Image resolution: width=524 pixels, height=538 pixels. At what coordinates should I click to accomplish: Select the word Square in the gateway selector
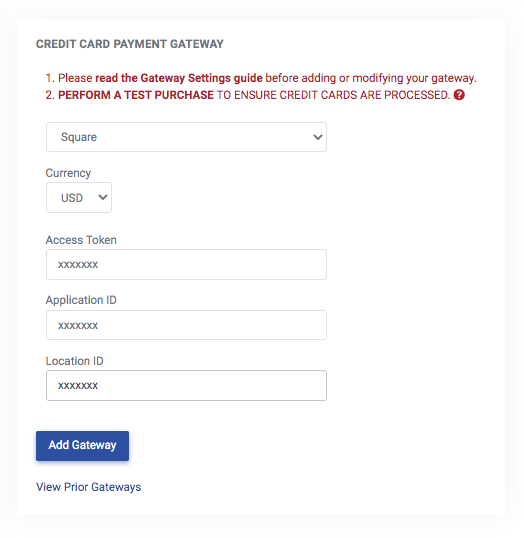pos(79,137)
